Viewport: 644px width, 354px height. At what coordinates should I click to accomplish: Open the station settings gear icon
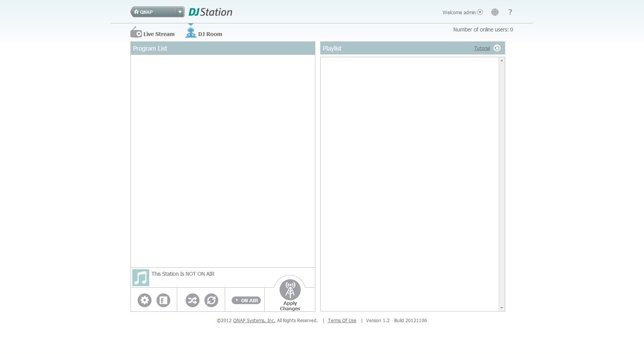pyautogui.click(x=145, y=300)
